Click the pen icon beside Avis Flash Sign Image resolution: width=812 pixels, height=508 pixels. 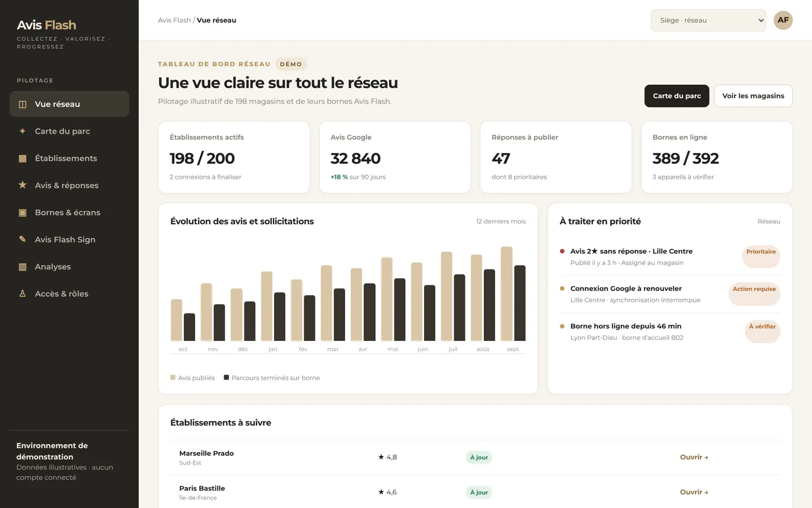(23, 239)
